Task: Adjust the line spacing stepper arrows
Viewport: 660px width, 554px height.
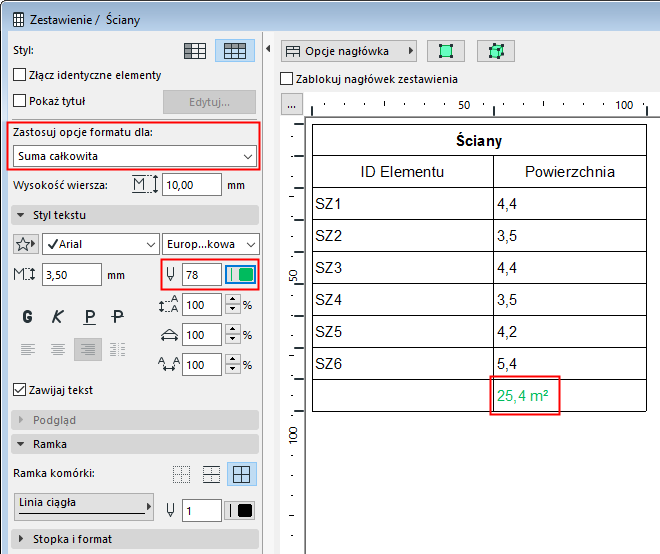Action: (x=233, y=304)
